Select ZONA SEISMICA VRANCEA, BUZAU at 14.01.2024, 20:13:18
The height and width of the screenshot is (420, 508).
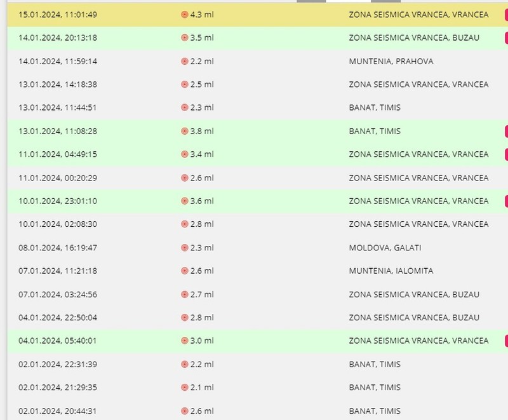pos(414,38)
